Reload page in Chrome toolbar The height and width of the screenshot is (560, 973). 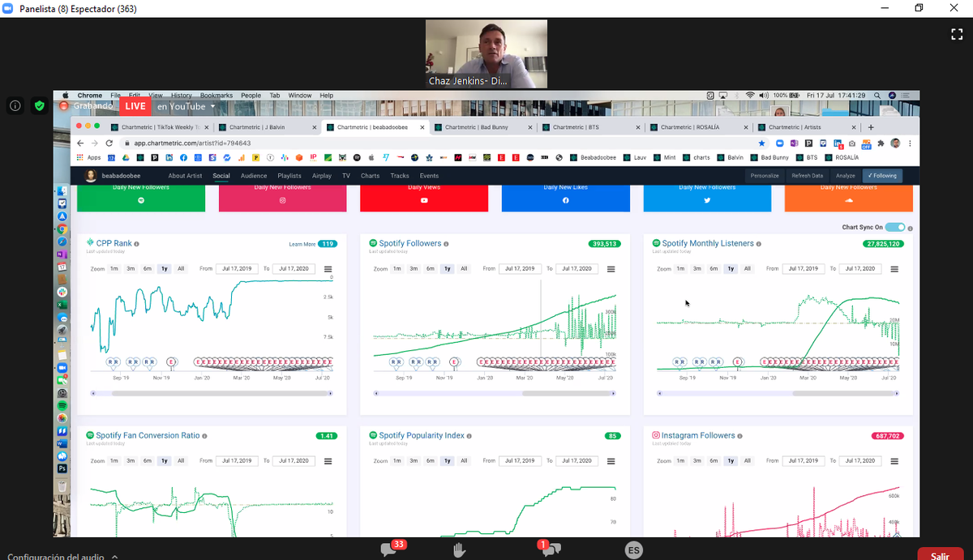(109, 143)
